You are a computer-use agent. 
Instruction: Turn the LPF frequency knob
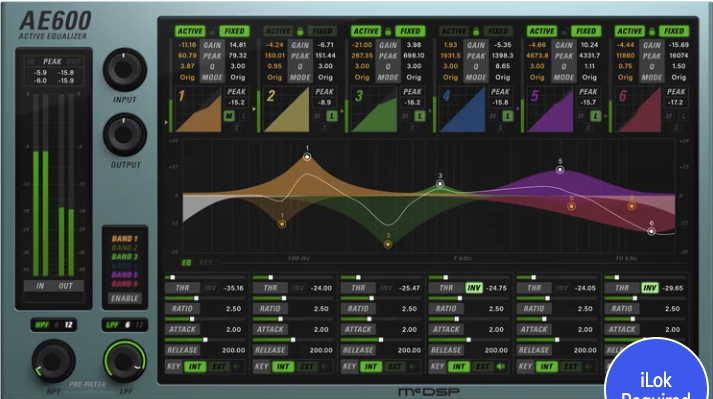point(125,362)
